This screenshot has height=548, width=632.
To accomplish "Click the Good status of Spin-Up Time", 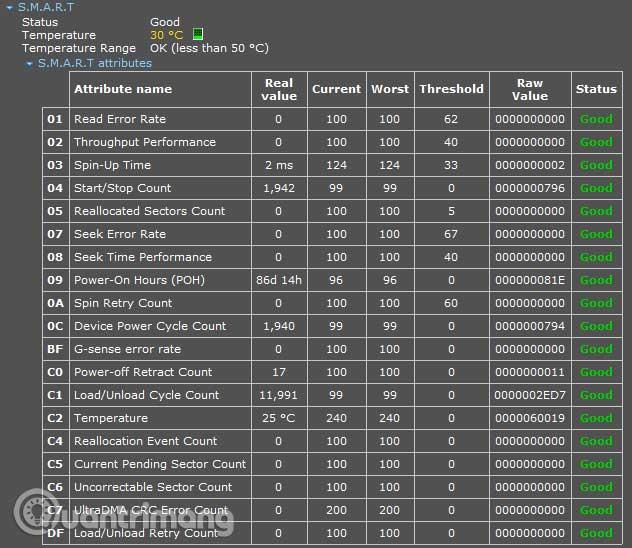I will pos(597,165).
